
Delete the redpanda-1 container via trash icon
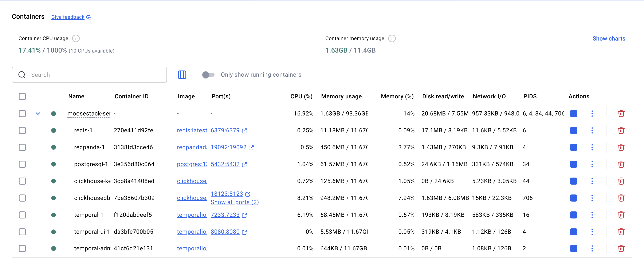[x=621, y=147]
